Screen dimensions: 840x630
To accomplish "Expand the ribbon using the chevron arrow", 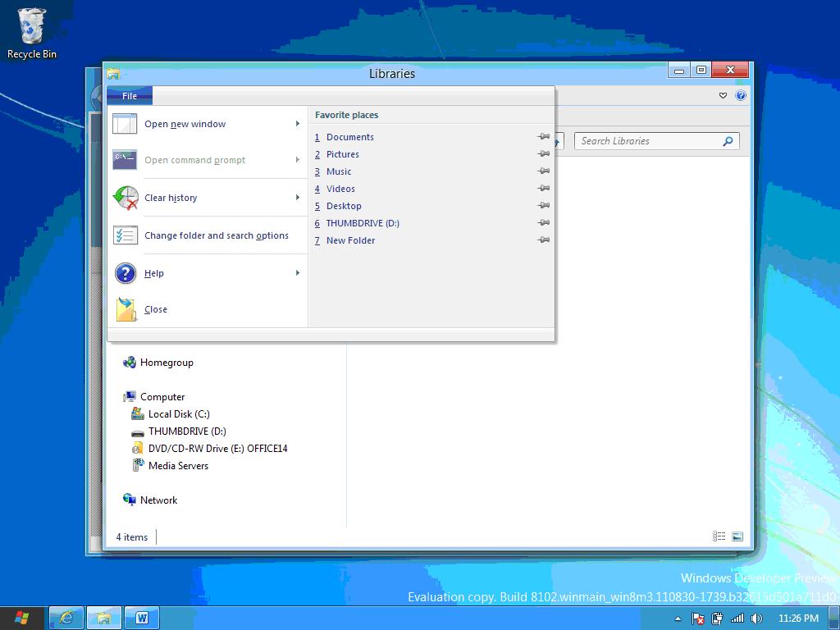I will [722, 95].
